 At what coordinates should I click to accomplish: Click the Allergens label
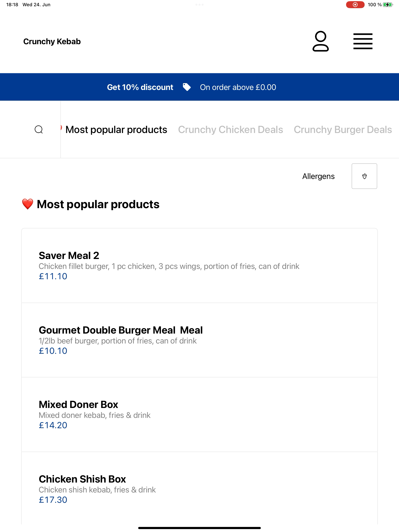[318, 176]
